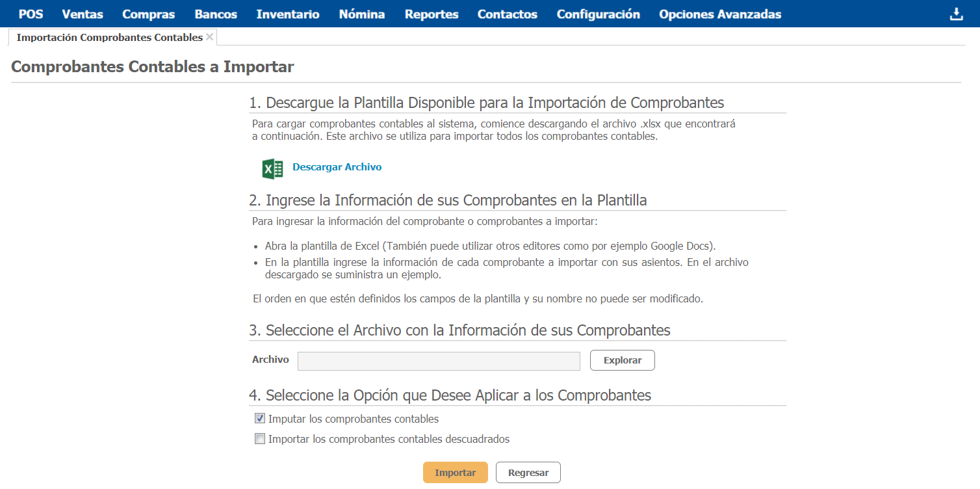The width and height of the screenshot is (980, 489).
Task: Open the POS menu
Action: (31, 14)
